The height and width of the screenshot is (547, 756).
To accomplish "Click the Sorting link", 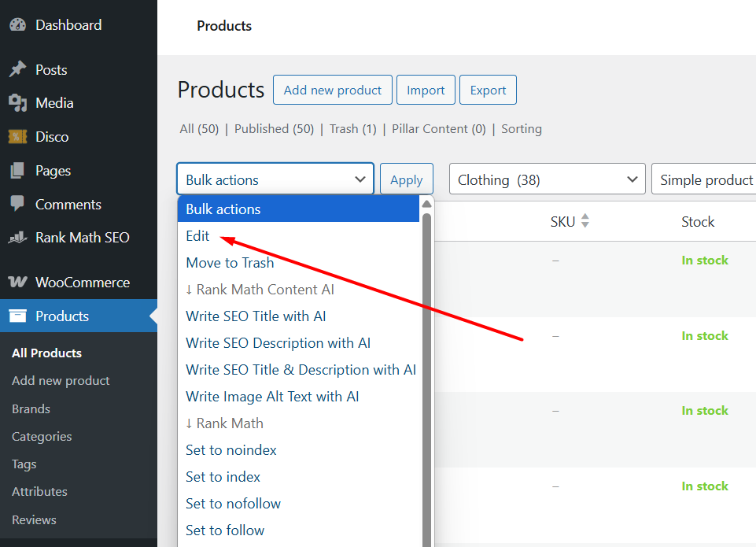I will [522, 129].
